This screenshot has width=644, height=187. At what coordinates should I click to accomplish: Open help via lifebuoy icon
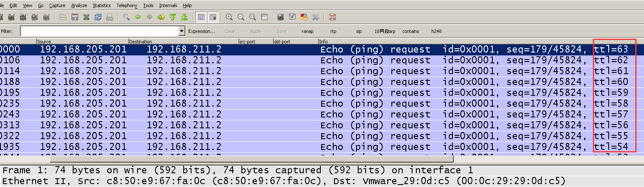pos(332,17)
